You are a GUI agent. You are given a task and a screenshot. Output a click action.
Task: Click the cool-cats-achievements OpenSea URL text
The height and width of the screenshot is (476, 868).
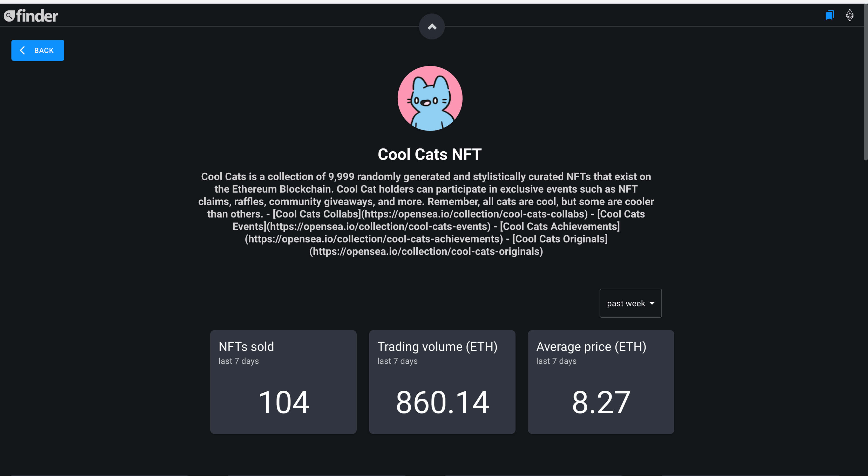[x=374, y=239]
